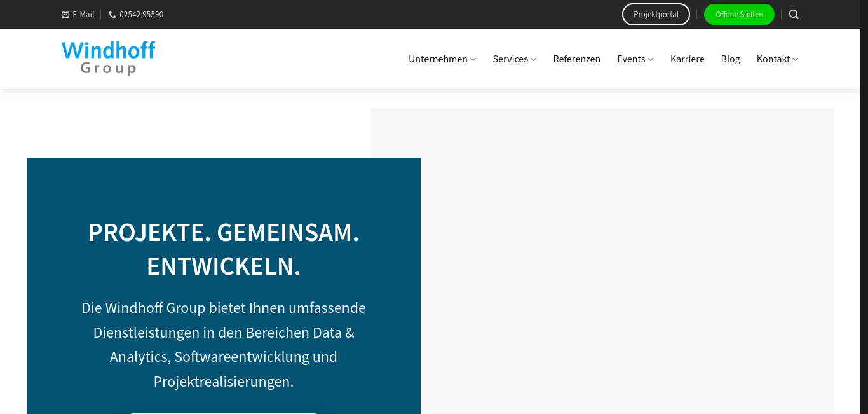The height and width of the screenshot is (414, 868).
Task: Click the Windhoff Group logo
Action: (109, 58)
